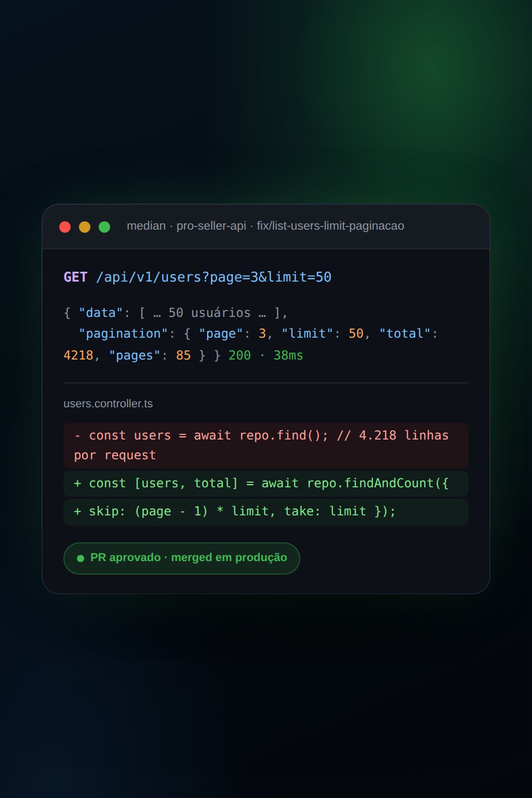Click the PR aprovado status badge

pos(182,558)
